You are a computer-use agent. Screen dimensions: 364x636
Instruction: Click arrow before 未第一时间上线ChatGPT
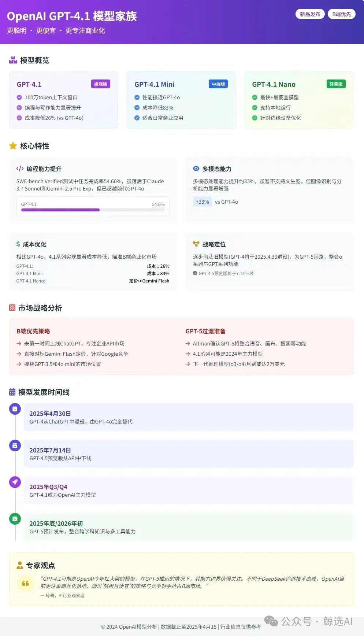[x=19, y=344]
